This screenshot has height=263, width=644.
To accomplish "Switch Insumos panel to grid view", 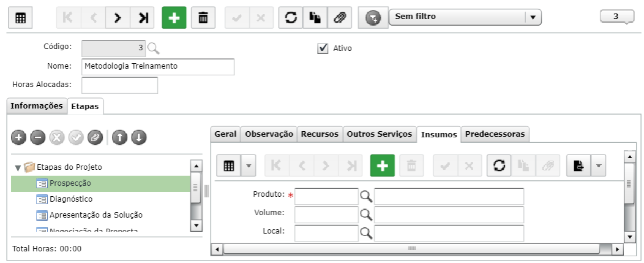I will click(229, 166).
